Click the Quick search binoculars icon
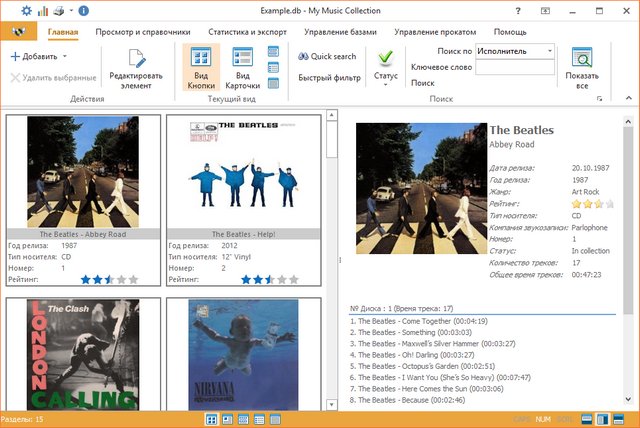 point(304,56)
